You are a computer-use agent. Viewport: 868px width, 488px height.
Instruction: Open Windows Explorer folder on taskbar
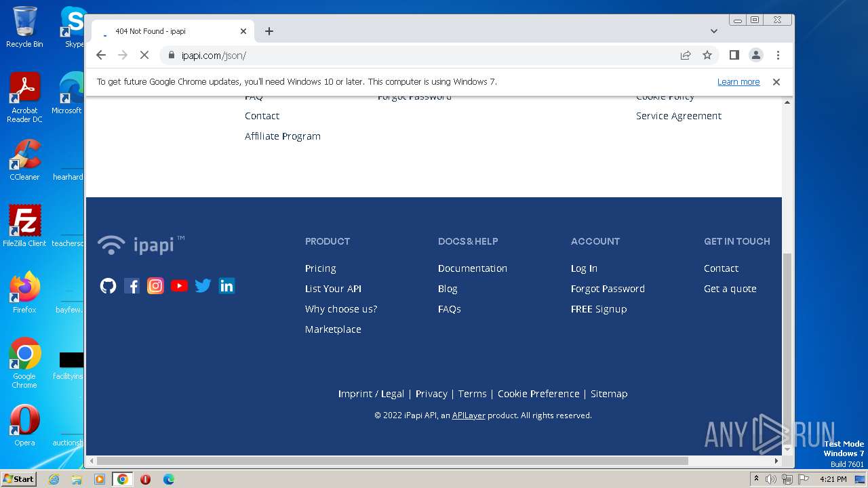tap(77, 479)
